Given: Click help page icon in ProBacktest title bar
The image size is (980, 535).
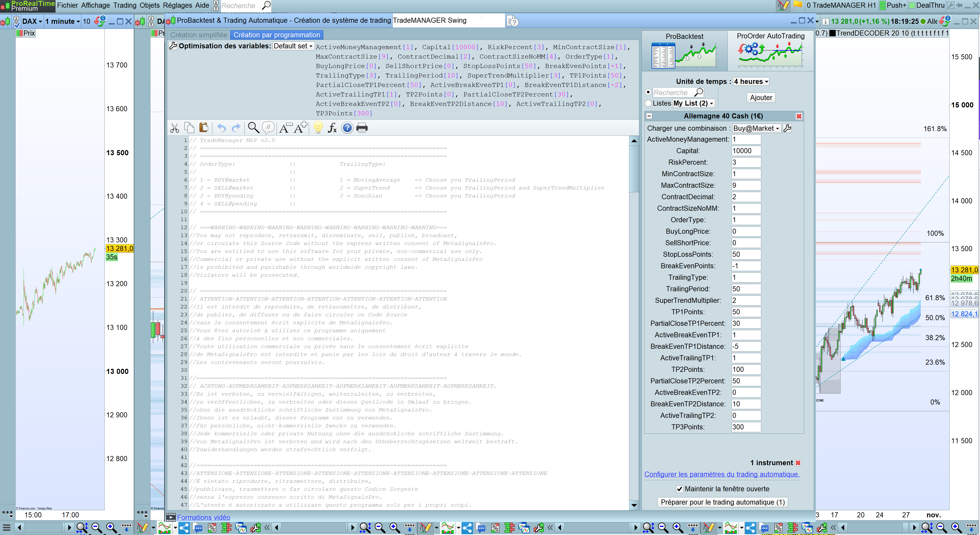Looking at the screenshot, I should click(x=512, y=21).
